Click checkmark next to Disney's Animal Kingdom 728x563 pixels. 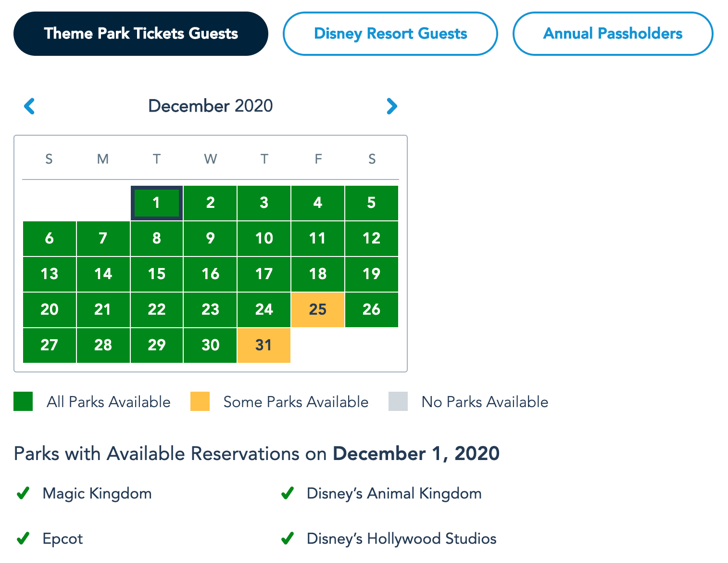click(288, 493)
